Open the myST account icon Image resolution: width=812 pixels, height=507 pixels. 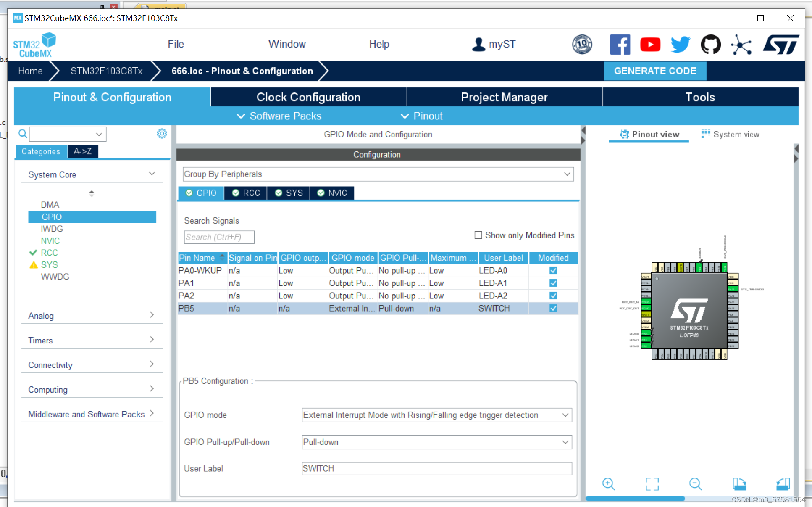[x=478, y=44]
